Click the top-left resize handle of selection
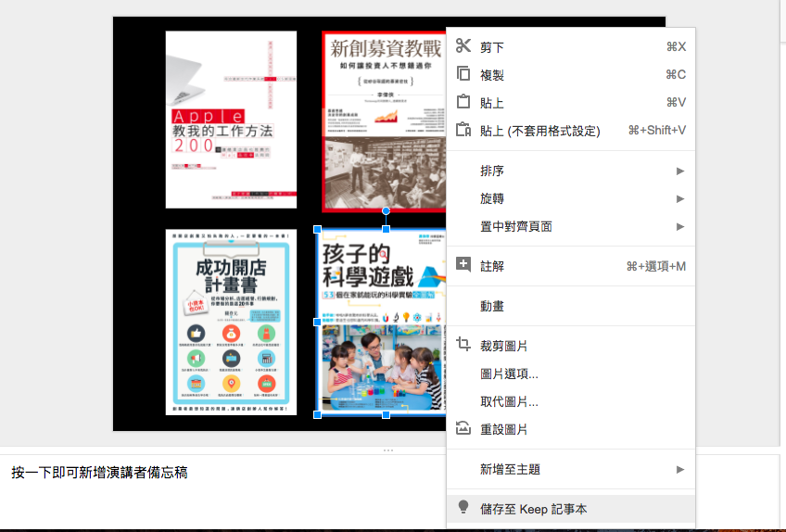 pyautogui.click(x=317, y=229)
